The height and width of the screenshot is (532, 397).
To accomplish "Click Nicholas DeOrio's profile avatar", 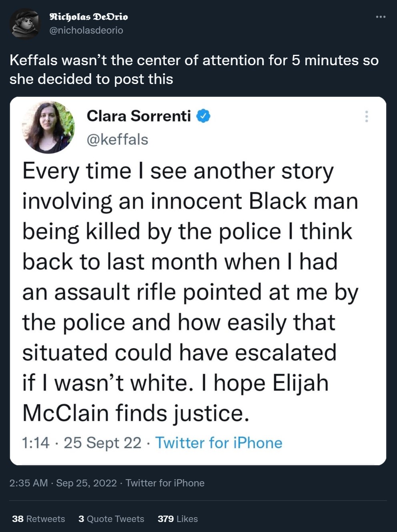I will [x=25, y=24].
